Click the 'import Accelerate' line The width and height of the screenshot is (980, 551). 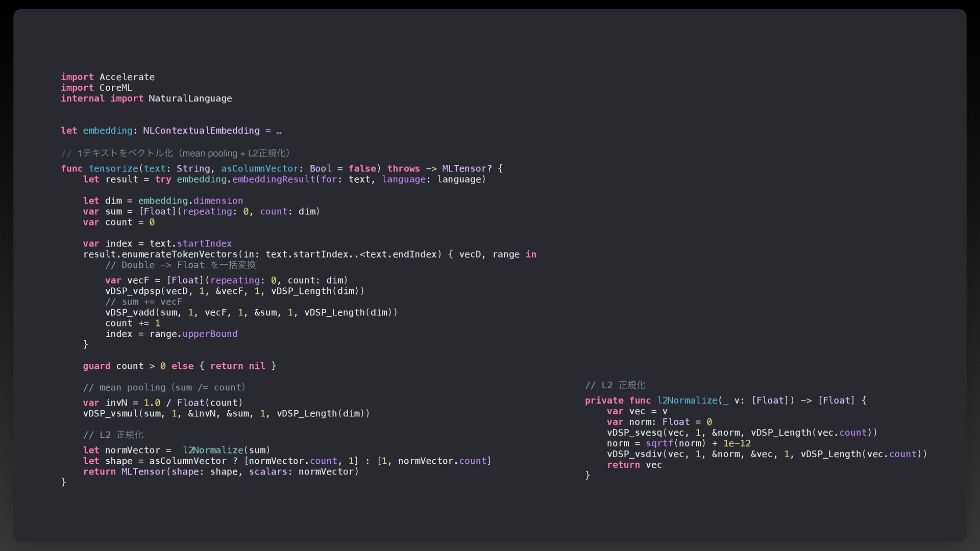107,77
